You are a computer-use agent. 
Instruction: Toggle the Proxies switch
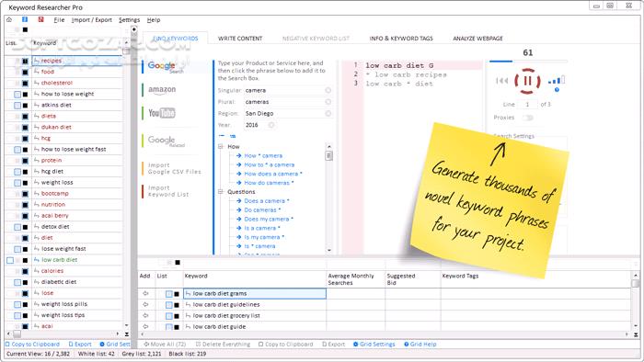(528, 118)
